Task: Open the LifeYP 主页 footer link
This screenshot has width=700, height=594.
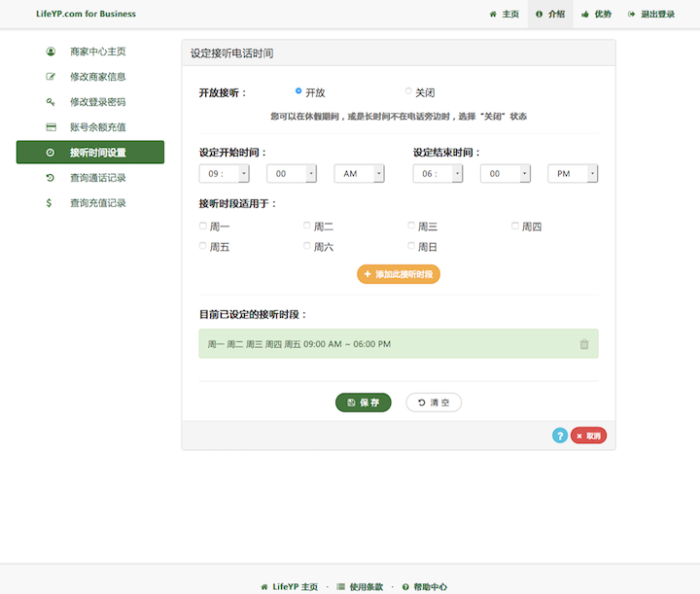Action: [290, 587]
